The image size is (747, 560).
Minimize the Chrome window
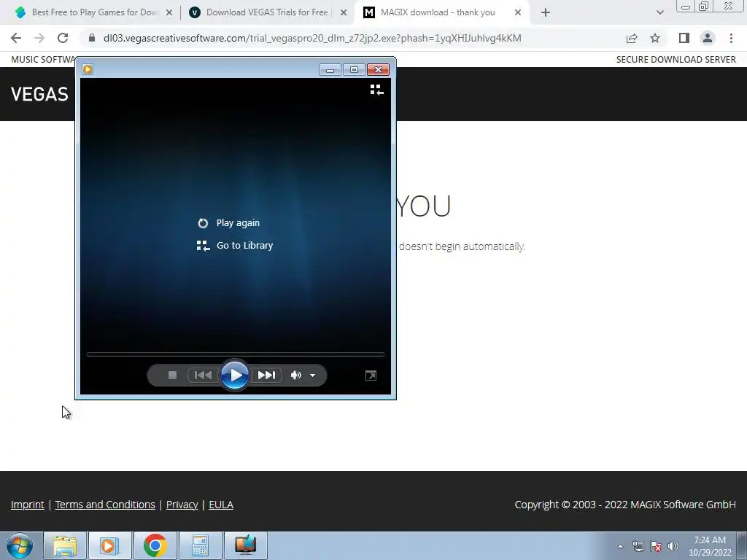[686, 7]
